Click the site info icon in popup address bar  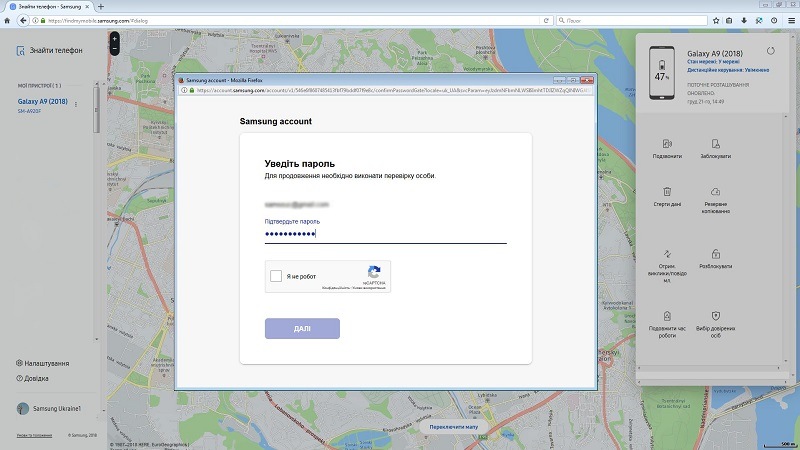184,90
